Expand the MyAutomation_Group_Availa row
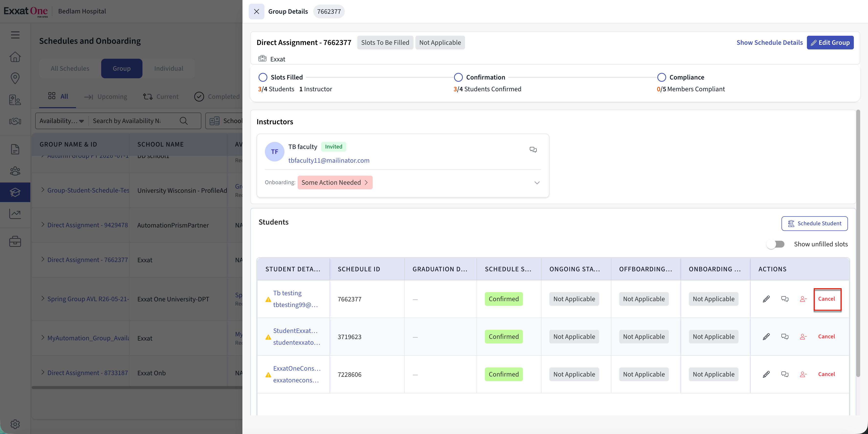The height and width of the screenshot is (434, 868). (x=43, y=338)
